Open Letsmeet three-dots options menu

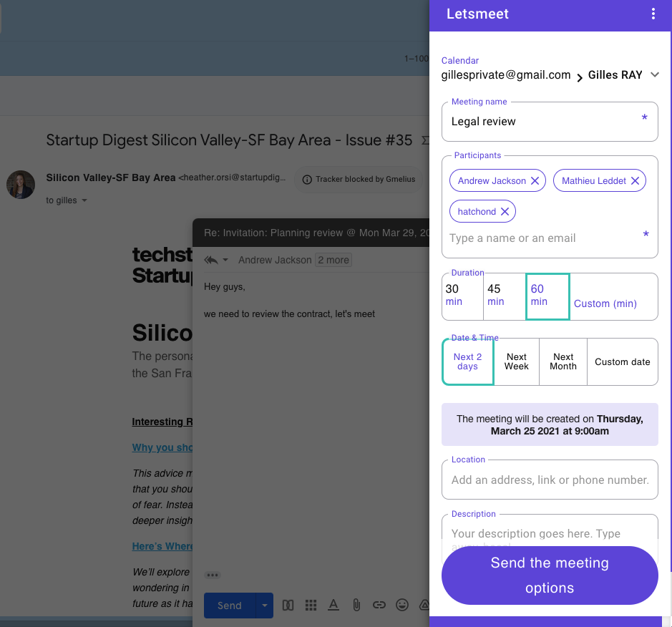653,14
